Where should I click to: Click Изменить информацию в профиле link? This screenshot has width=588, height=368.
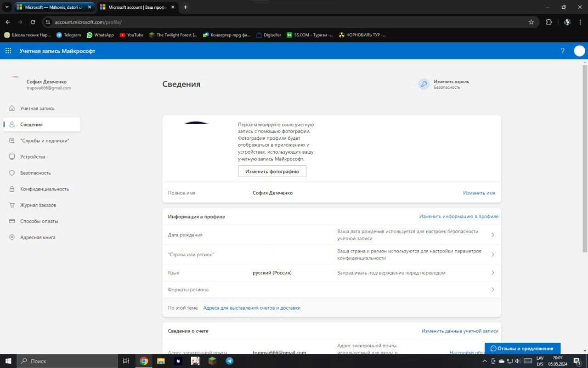(x=458, y=216)
